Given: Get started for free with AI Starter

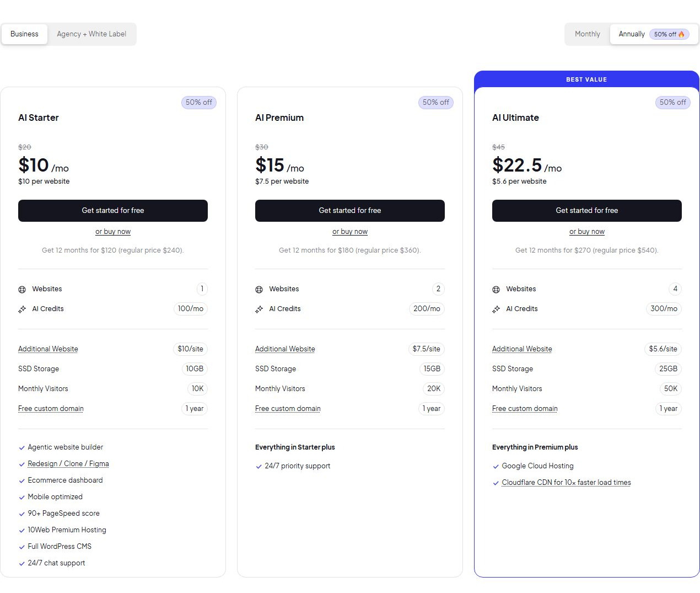Looking at the screenshot, I should [113, 211].
